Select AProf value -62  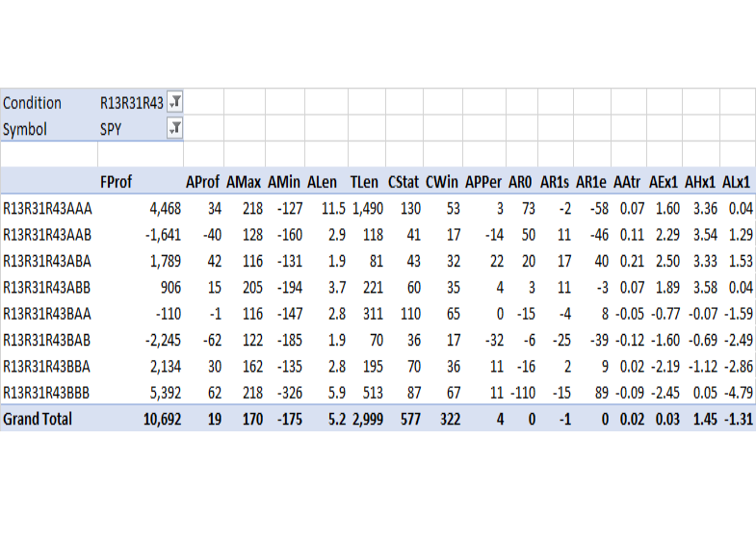tap(212, 340)
